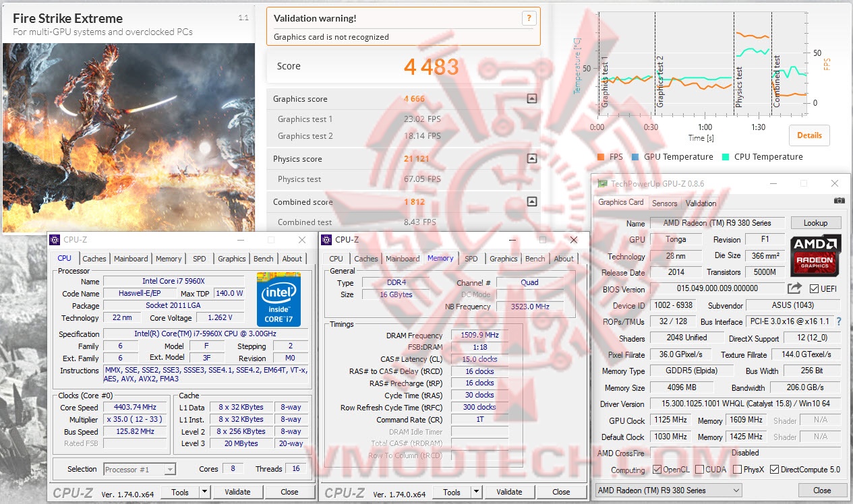Click the first CPU-Z window's title icon

pyautogui.click(x=55, y=239)
